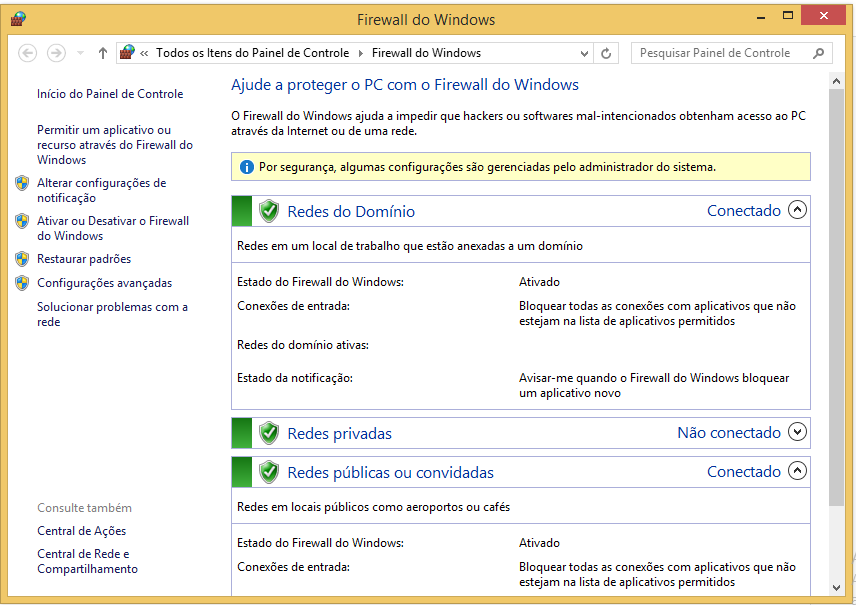The width and height of the screenshot is (856, 605).
Task: Click green shield for Redes públicas ou convidadas
Action: tap(269, 472)
